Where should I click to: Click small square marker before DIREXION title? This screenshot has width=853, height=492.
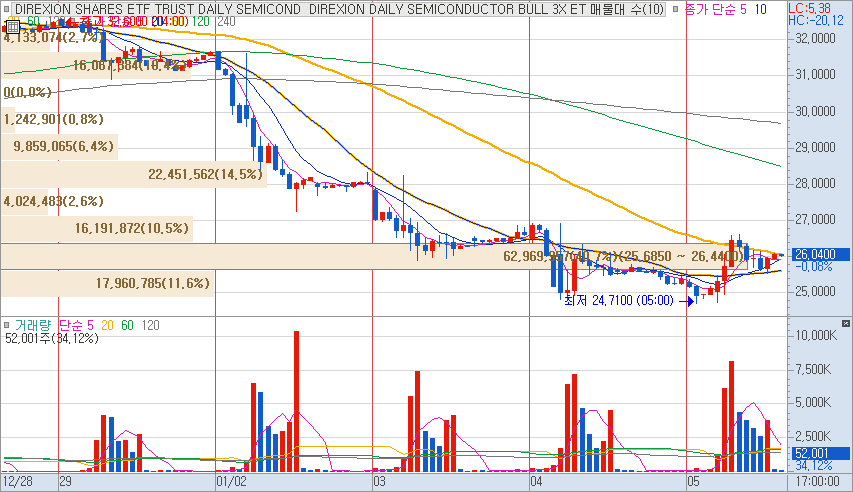pos(8,9)
